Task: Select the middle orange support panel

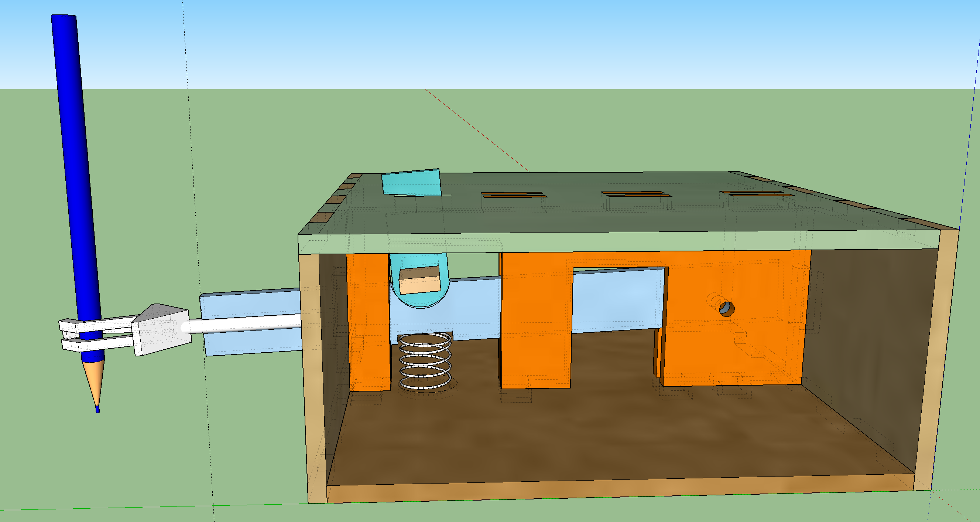Action: pos(537,323)
